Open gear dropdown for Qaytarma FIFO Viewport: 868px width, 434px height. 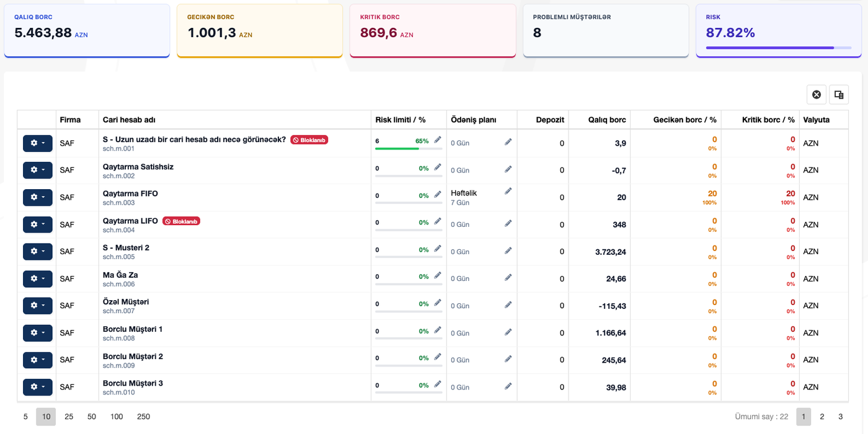click(38, 197)
